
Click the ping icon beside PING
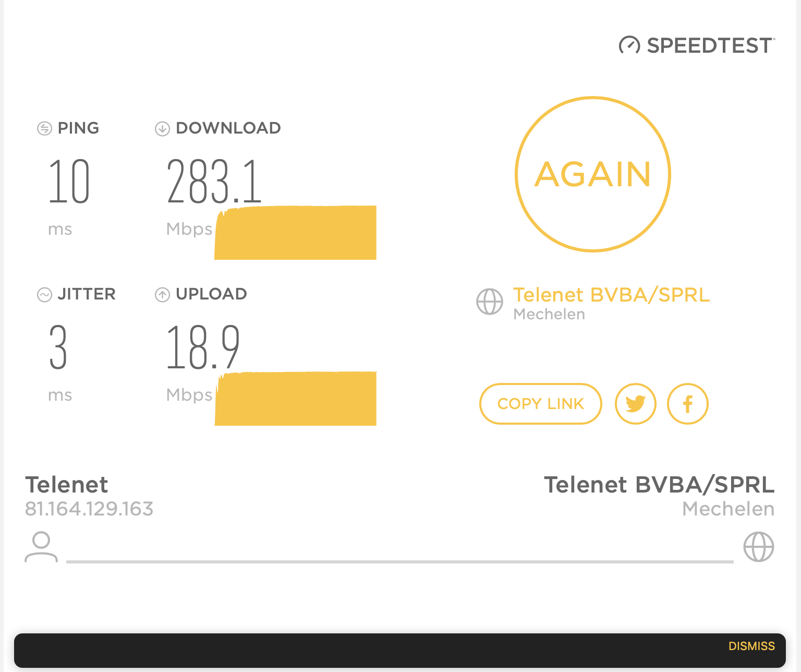(44, 128)
